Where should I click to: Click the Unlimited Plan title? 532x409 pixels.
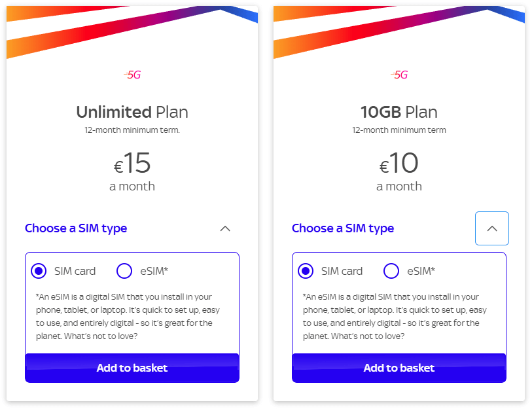pos(132,112)
